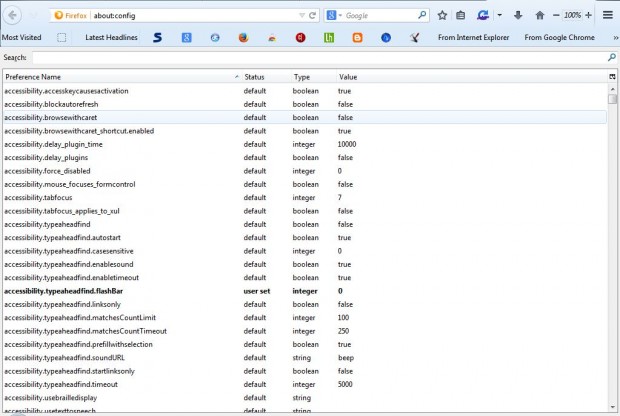Open the downloads arrow icon

pyautogui.click(x=518, y=15)
